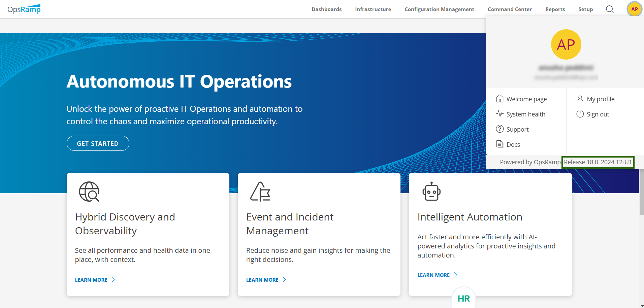Click 'Act faster and more efficiently' description
The height and width of the screenshot is (308, 644).
(x=486, y=246)
